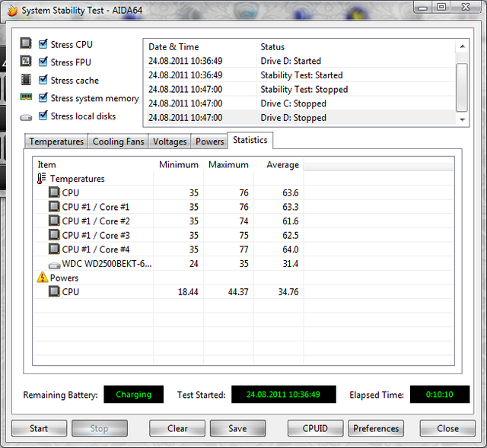487x448 pixels.
Task: Open the CPUID window
Action: (315, 428)
